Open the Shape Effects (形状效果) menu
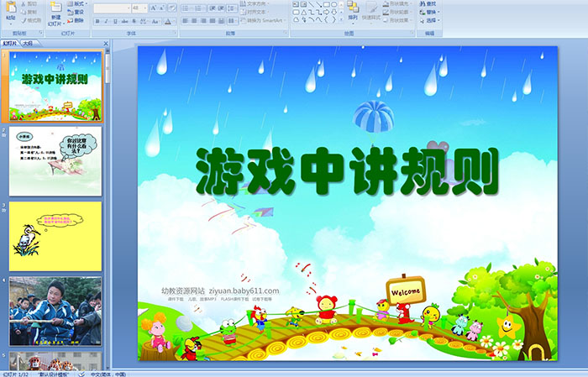Image resolution: width=588 pixels, height=377 pixels. click(x=397, y=20)
